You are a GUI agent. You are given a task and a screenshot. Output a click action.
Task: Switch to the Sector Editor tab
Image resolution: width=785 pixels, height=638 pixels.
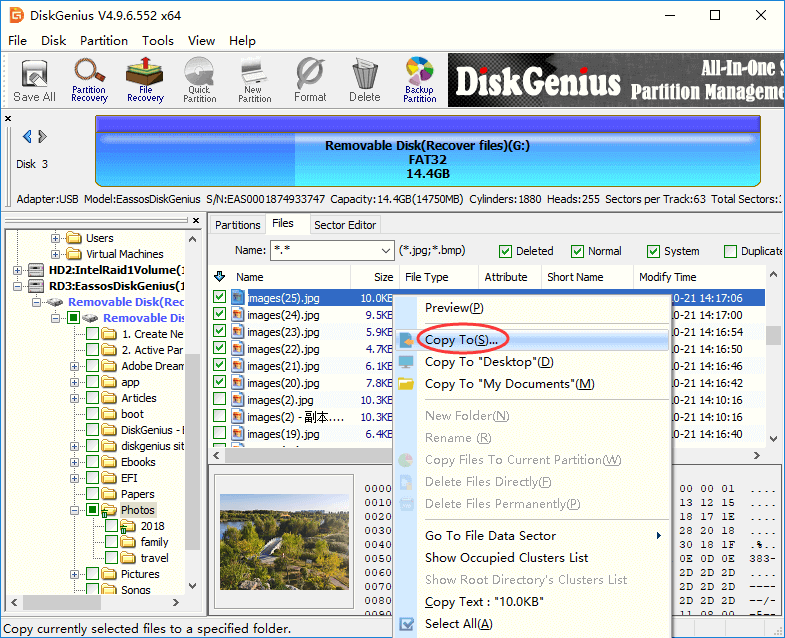[345, 225]
